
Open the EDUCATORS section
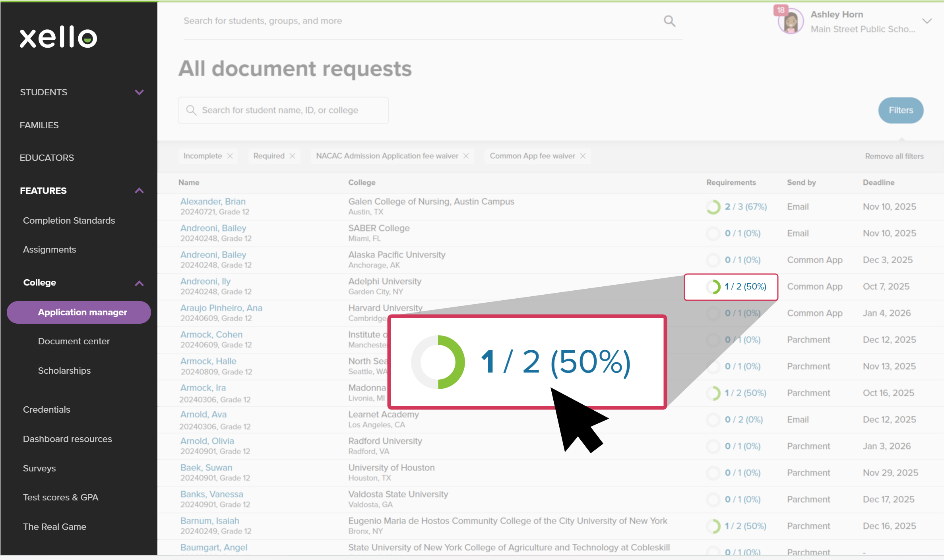click(47, 158)
